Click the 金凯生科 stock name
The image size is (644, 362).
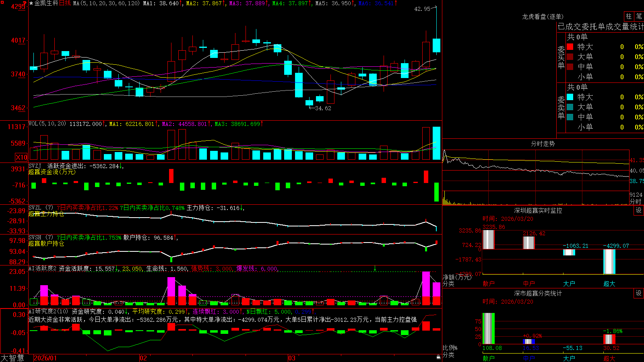click(x=46, y=3)
